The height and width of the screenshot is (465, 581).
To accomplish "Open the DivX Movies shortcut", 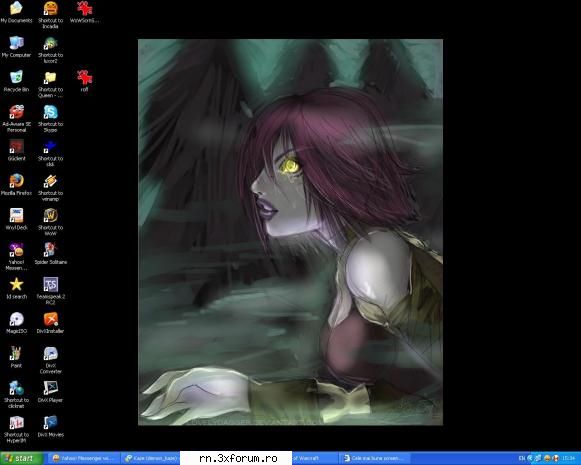I will tap(50, 426).
